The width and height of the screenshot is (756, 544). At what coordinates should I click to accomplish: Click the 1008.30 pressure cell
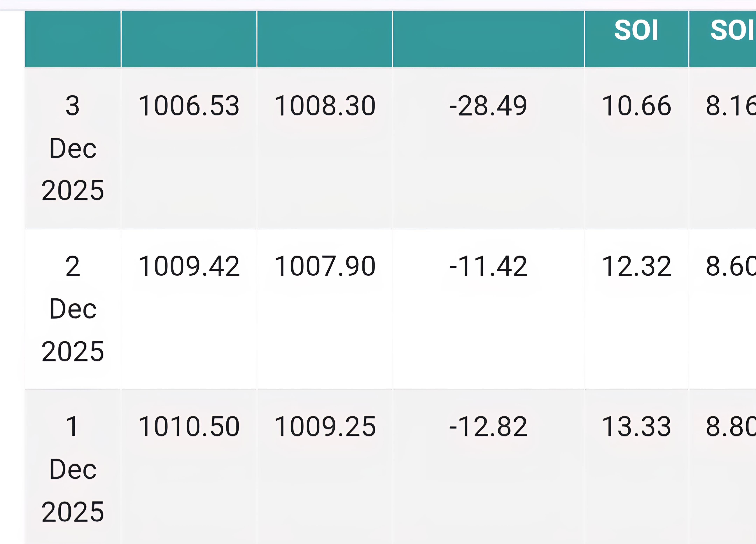(x=325, y=106)
